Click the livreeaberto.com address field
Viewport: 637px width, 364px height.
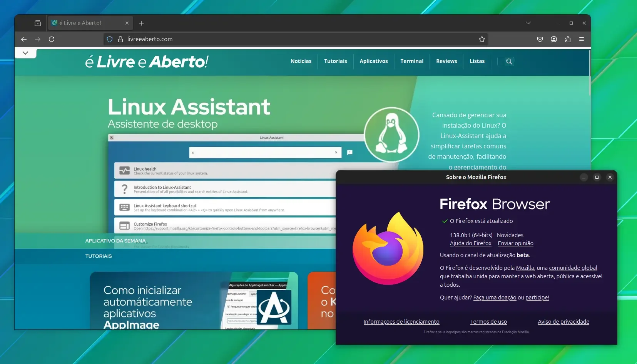point(295,39)
